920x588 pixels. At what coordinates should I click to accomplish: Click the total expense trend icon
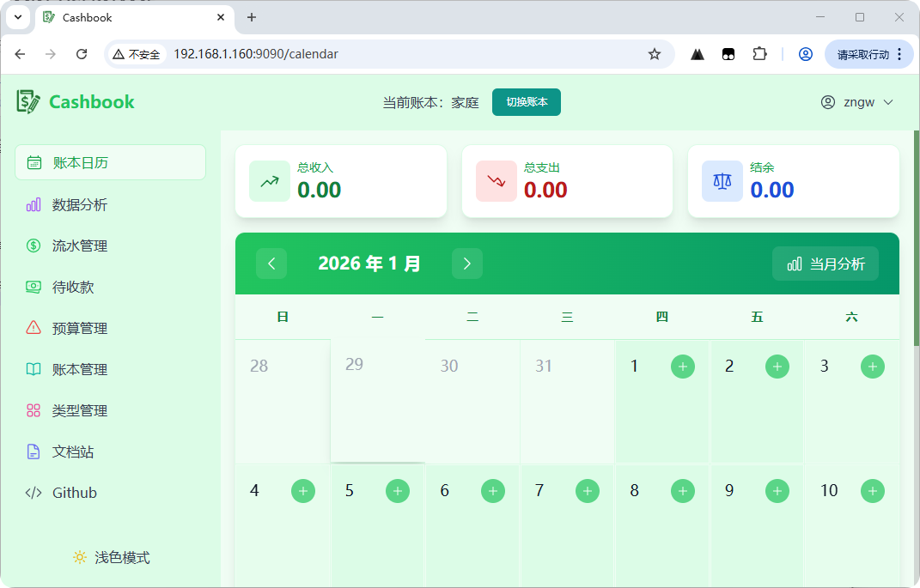click(497, 181)
